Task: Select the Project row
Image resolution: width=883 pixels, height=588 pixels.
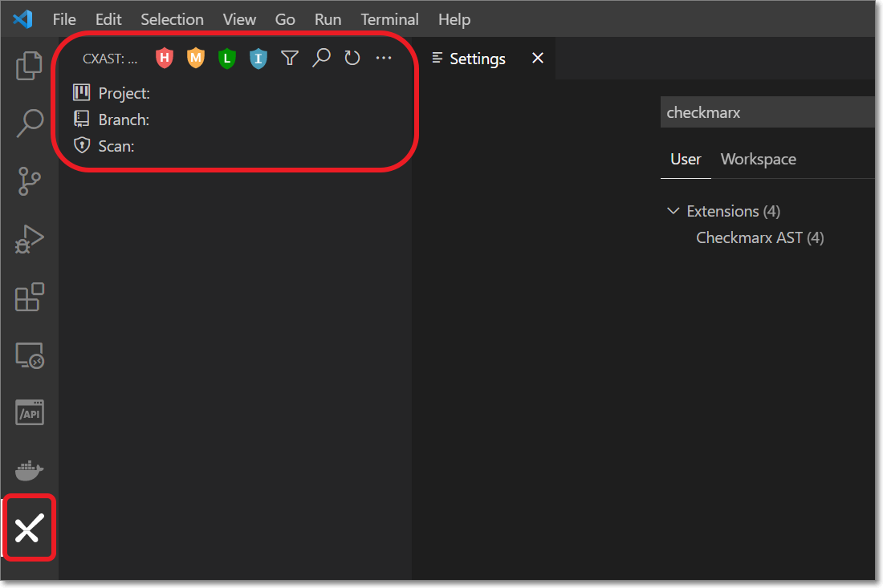Action: [x=235, y=93]
